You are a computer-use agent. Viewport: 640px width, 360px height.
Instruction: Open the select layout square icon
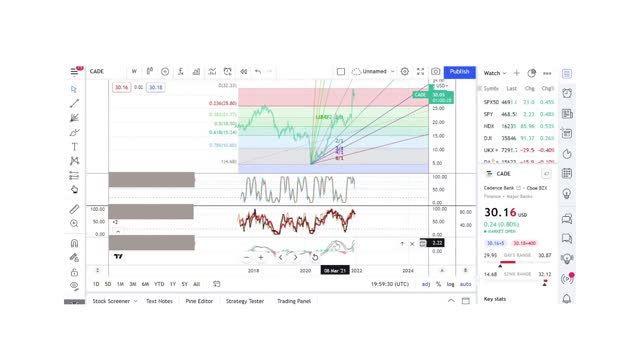click(x=341, y=71)
